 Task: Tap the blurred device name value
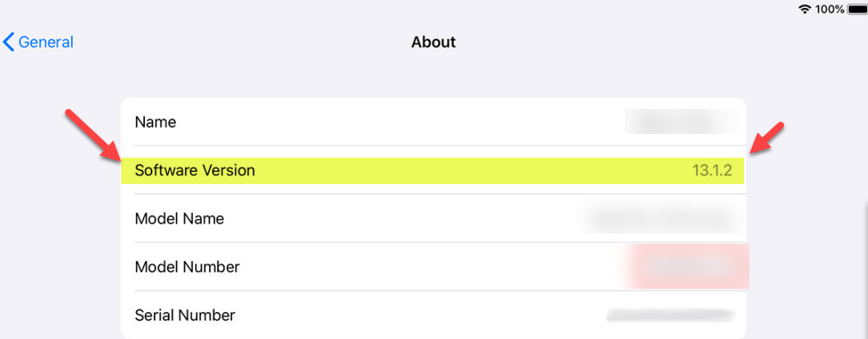click(679, 122)
